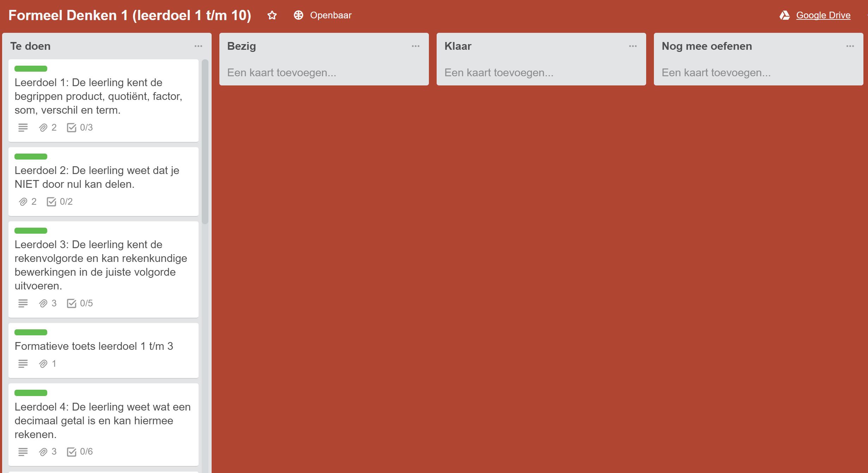This screenshot has height=473, width=868.
Task: Open the Openbaar visibility menu
Action: coord(330,15)
